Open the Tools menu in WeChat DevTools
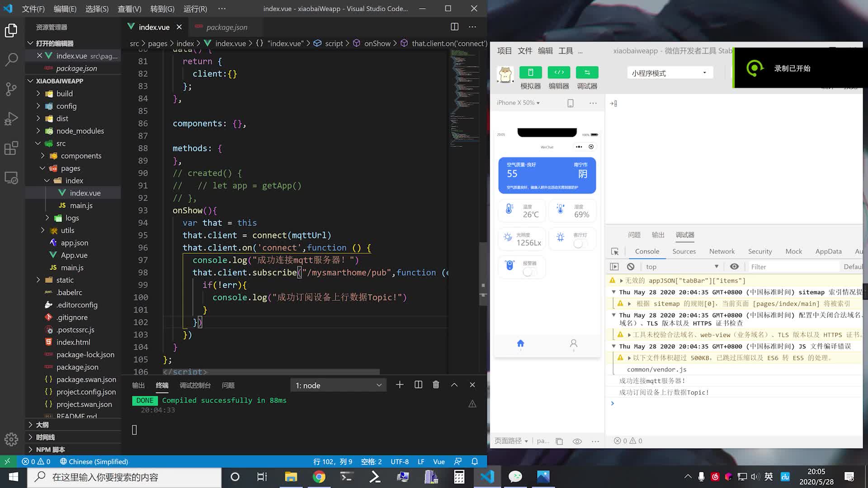 click(566, 51)
